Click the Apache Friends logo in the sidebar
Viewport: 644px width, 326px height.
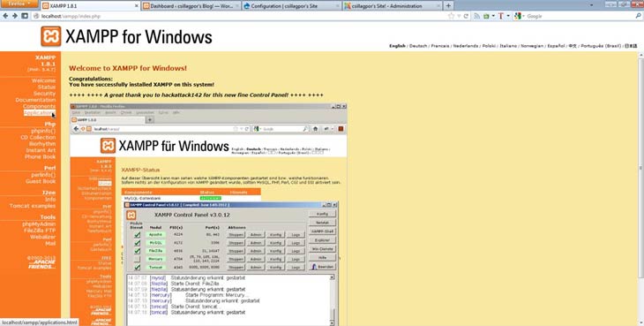coord(41,264)
